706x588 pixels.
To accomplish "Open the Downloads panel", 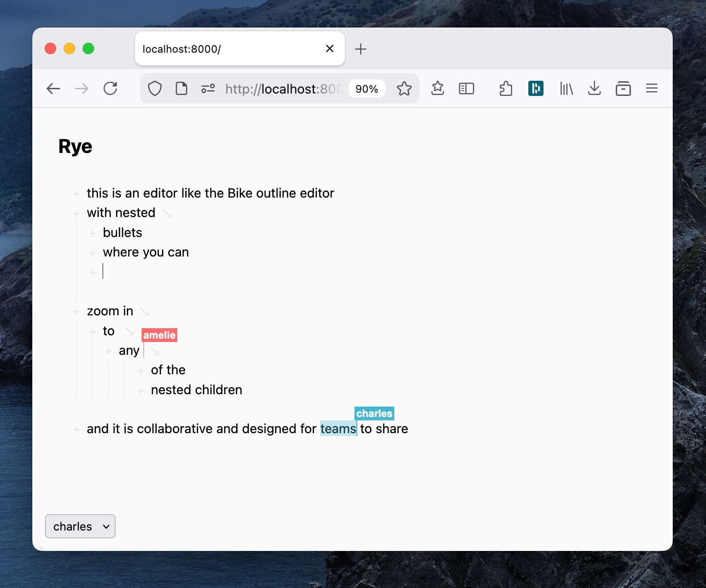I will coord(594,89).
